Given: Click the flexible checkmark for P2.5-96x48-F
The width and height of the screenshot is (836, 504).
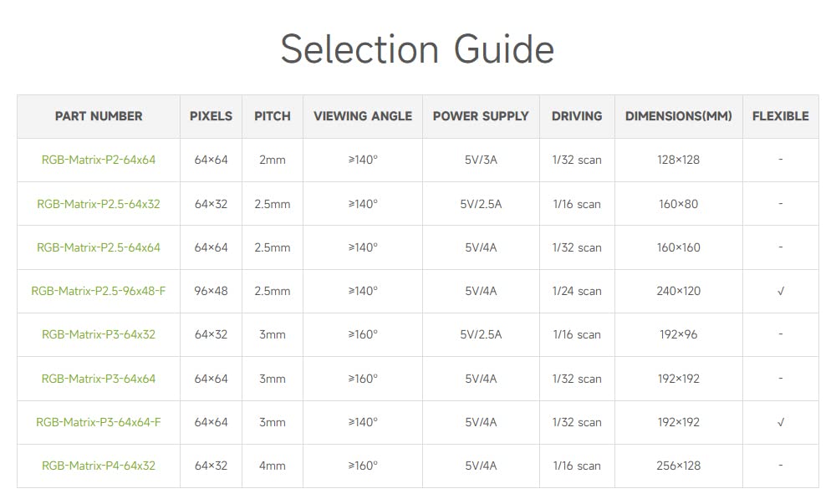Looking at the screenshot, I should click(x=781, y=292).
